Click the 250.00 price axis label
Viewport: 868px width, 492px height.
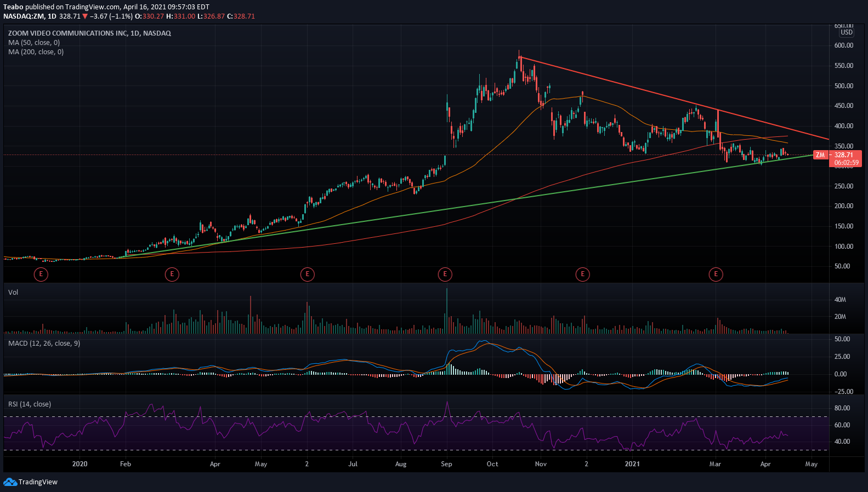844,186
